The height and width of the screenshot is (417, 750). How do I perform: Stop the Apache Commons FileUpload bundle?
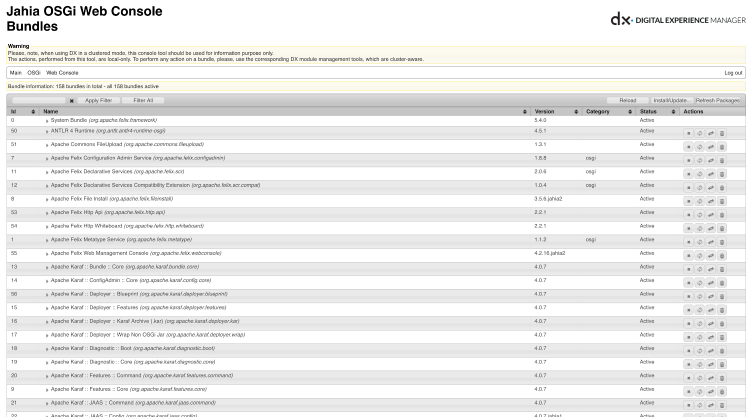click(689, 147)
